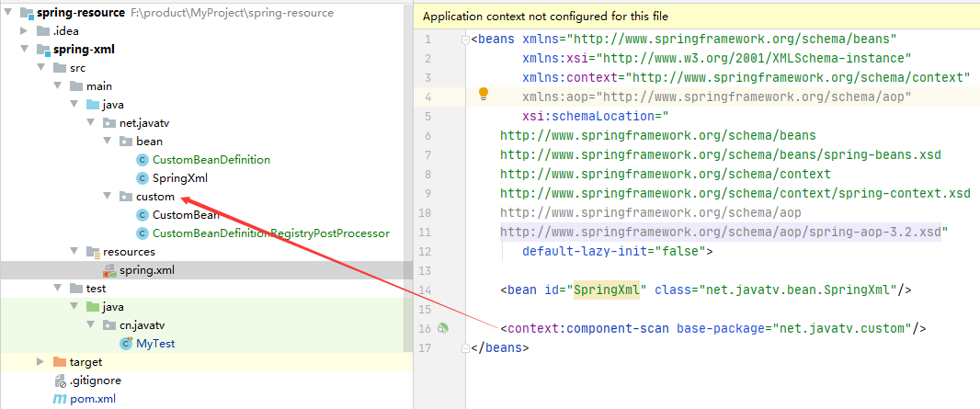The image size is (980, 409).
Task: Click the spring-xml module folder icon
Action: [43, 50]
